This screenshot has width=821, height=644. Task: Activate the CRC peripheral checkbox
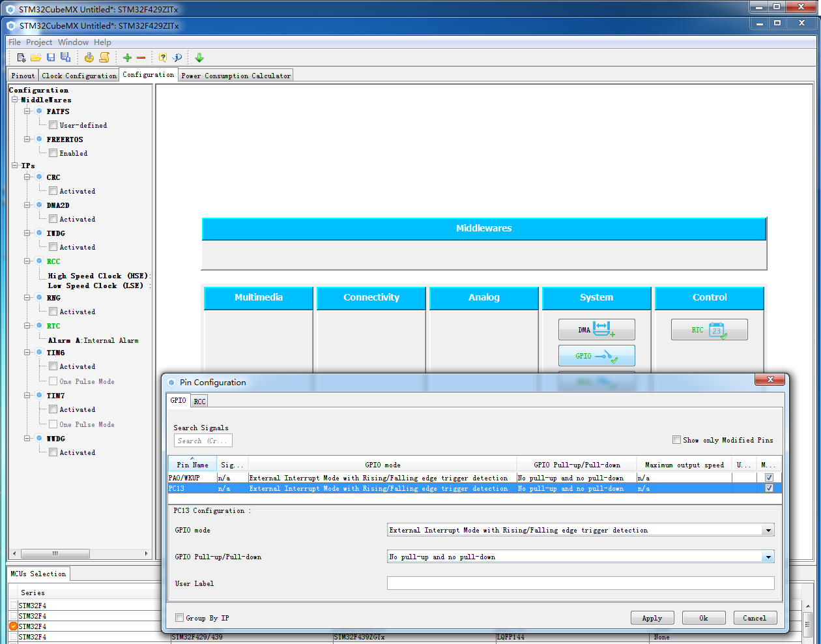tap(53, 191)
